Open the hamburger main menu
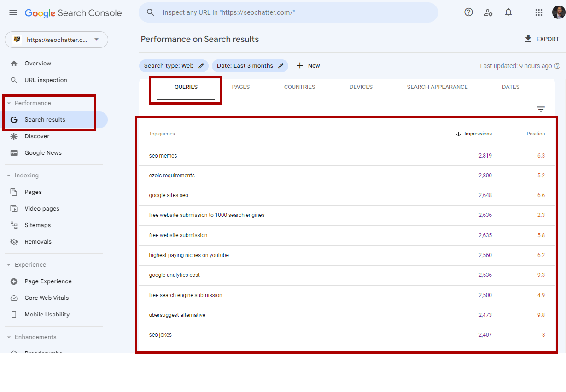The image size is (566, 392). [x=13, y=12]
